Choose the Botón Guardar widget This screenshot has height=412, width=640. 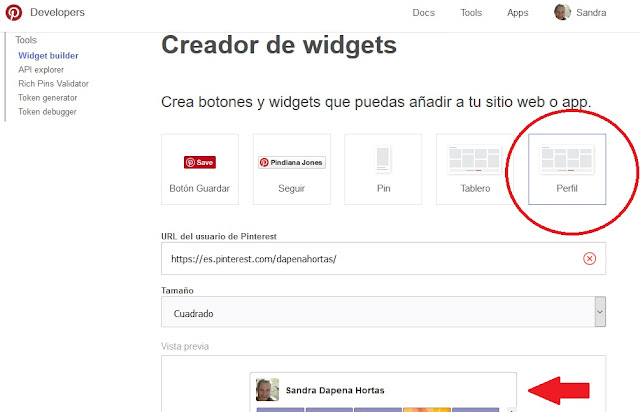(x=200, y=169)
